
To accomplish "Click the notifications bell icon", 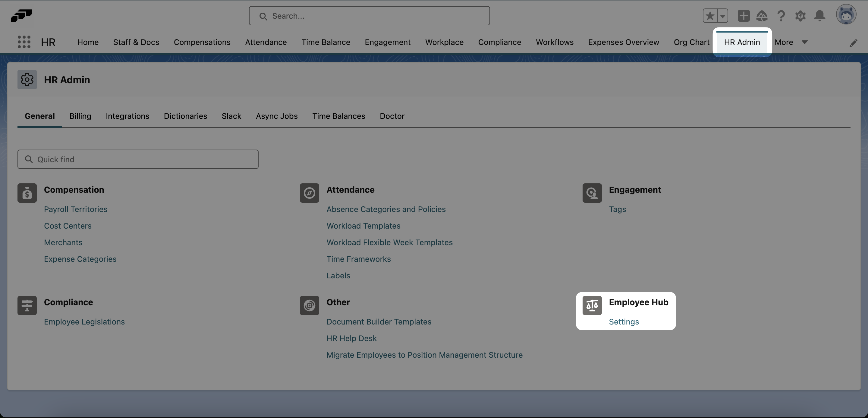I will click(819, 15).
